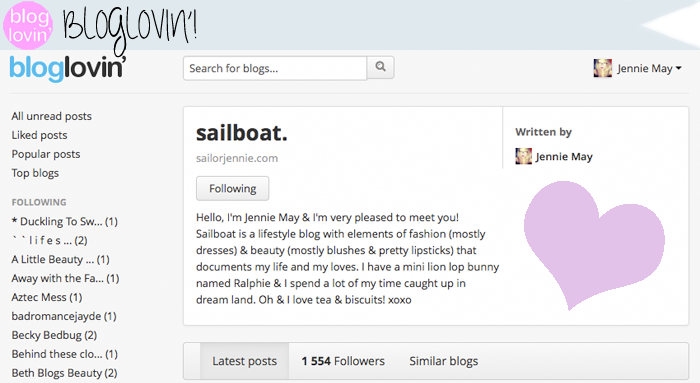Open the Top blogs sidebar link

tap(35, 173)
